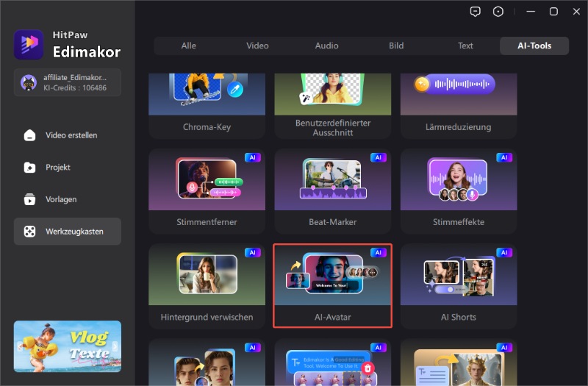Open the AI Shorts tool
588x386 pixels.
point(459,286)
